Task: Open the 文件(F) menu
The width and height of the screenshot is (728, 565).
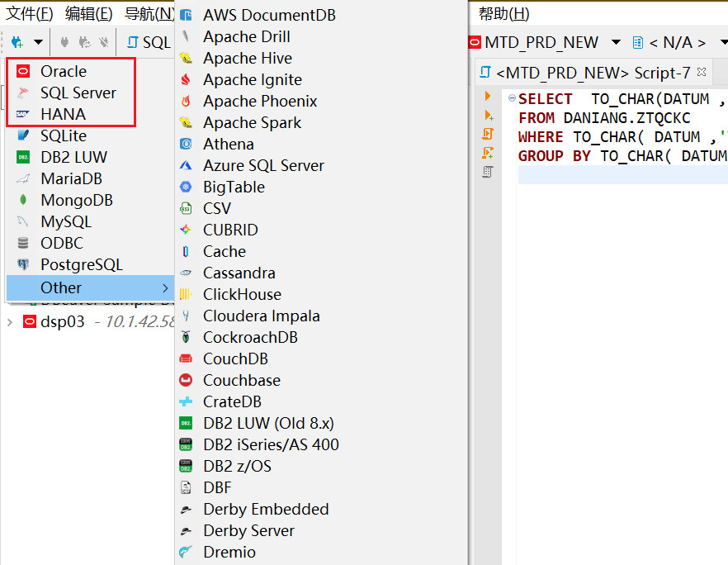Action: 30,14
